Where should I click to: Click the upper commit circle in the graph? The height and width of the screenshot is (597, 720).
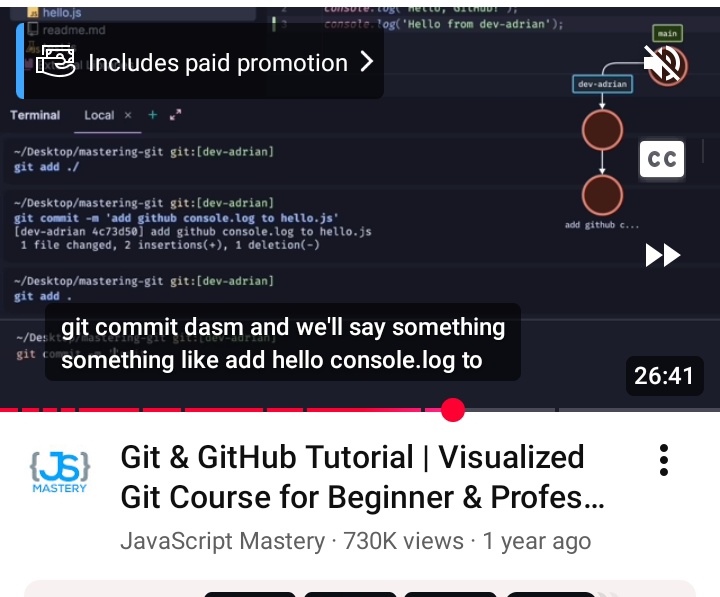(602, 130)
